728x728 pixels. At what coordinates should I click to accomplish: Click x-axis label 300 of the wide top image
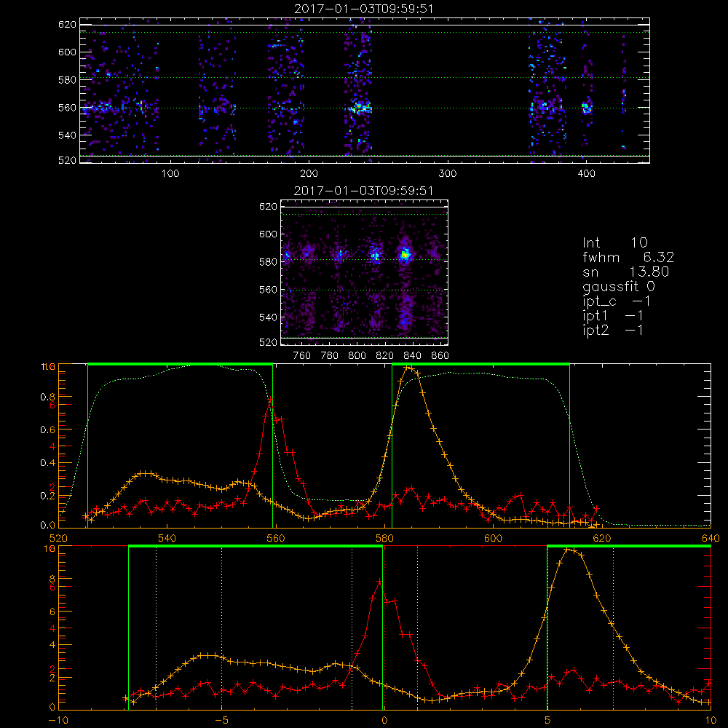point(448,174)
